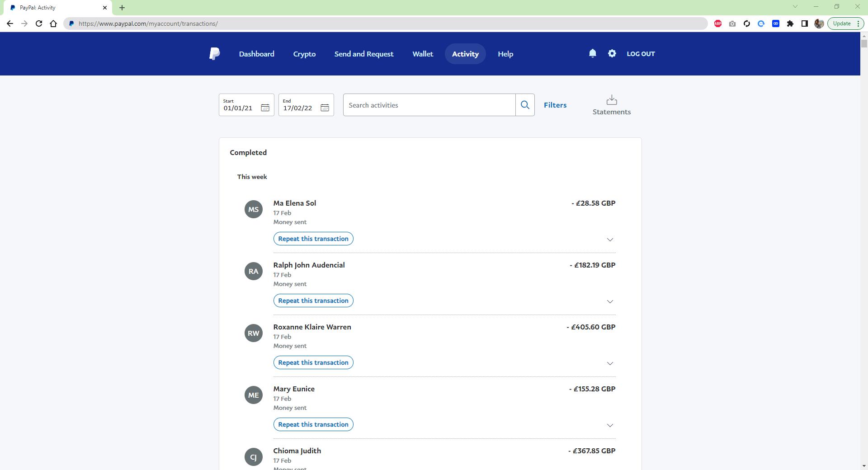The width and height of the screenshot is (868, 470).
Task: Open account settings gear icon
Action: (x=612, y=53)
